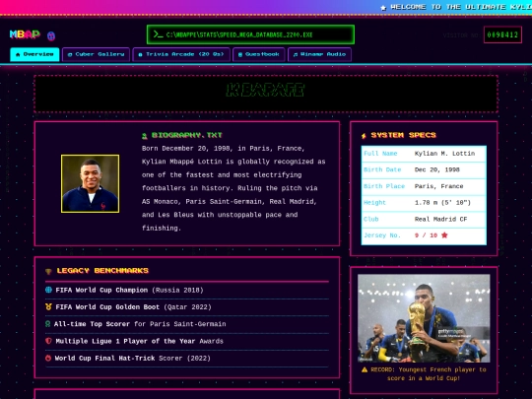Screen dimensions: 532x399
Task: Click 'Multiple Ligue 1 Player of the Year' row
Action: 187,341
